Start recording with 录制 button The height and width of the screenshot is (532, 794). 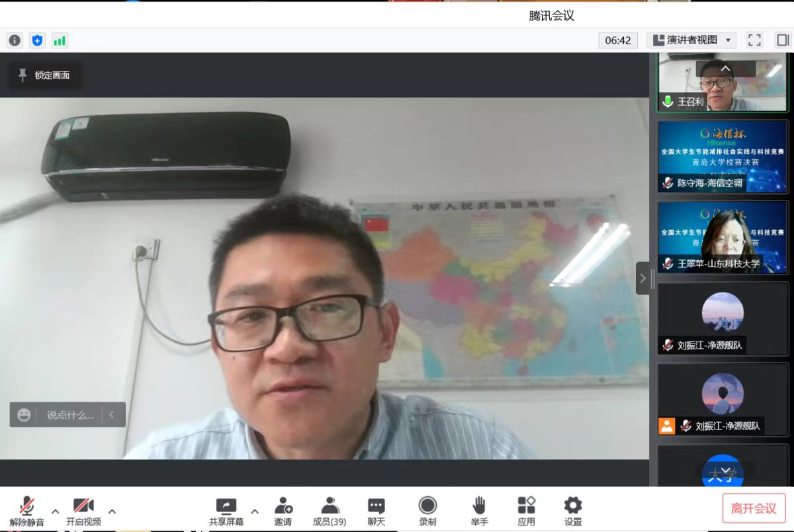point(427,511)
